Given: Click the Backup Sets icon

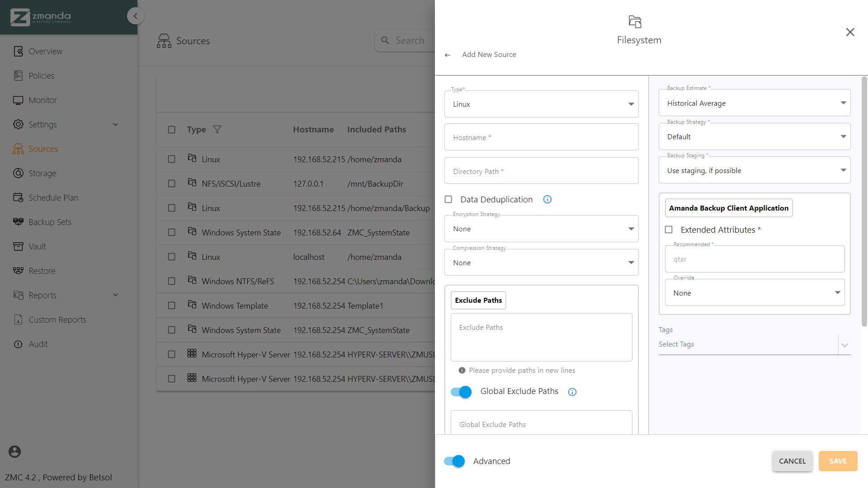Looking at the screenshot, I should 18,222.
